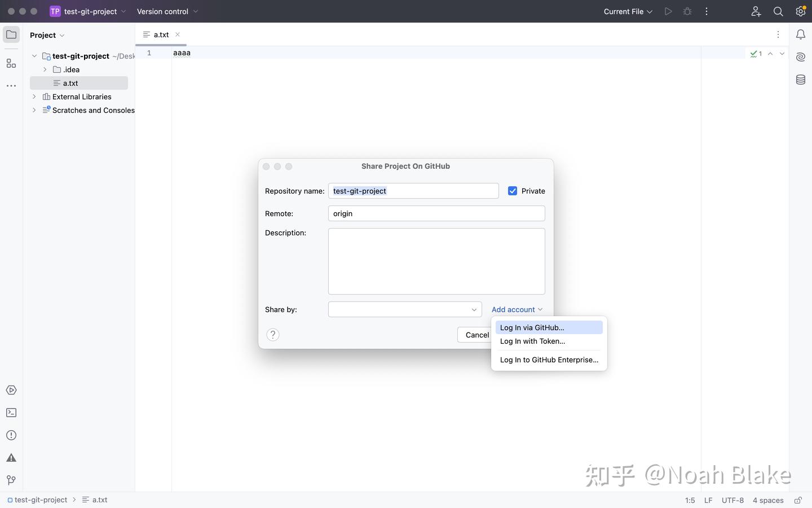Open Search Everywhere magnifier
812x508 pixels.
(x=778, y=11)
